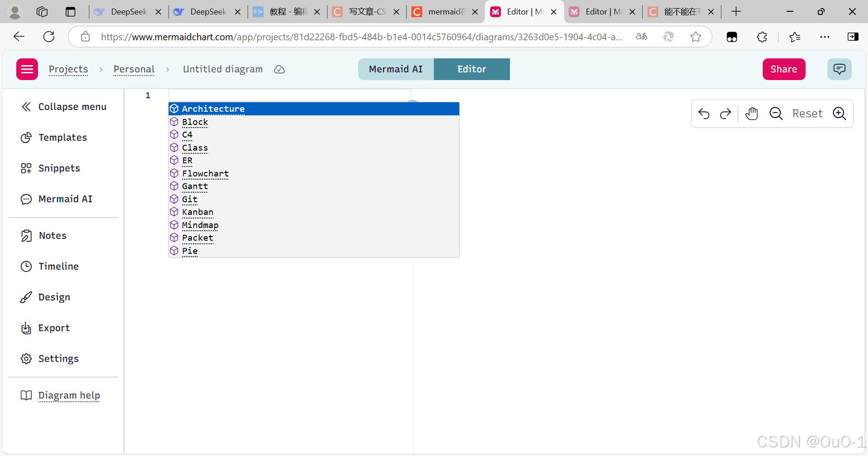Image resolution: width=868 pixels, height=456 pixels.
Task: Select ER diagram suggestion
Action: [314, 161]
